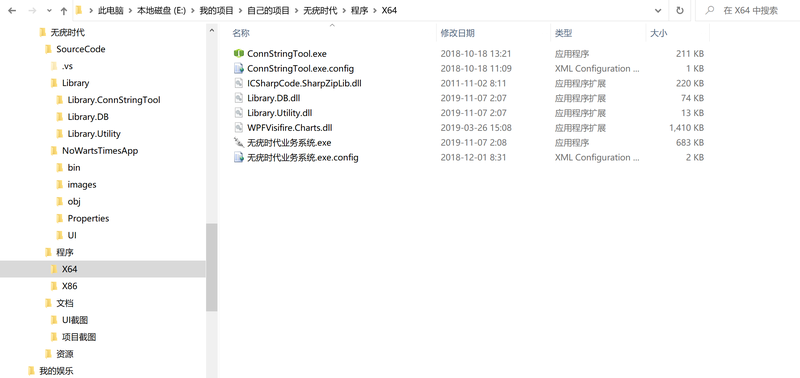Click the refresh button in address bar

click(680, 10)
